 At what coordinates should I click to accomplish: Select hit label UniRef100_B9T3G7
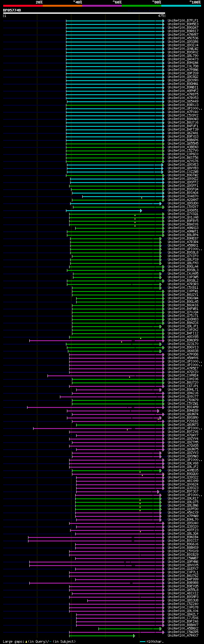point(183,491)
